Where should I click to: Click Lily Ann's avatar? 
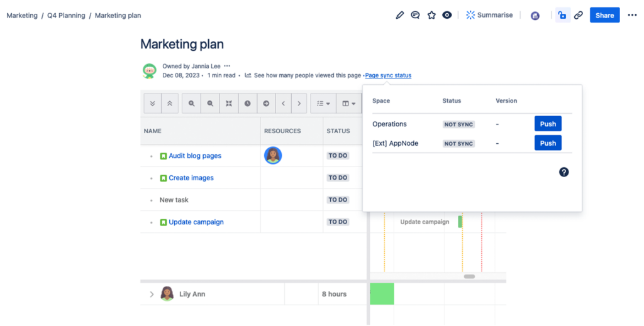(x=167, y=293)
